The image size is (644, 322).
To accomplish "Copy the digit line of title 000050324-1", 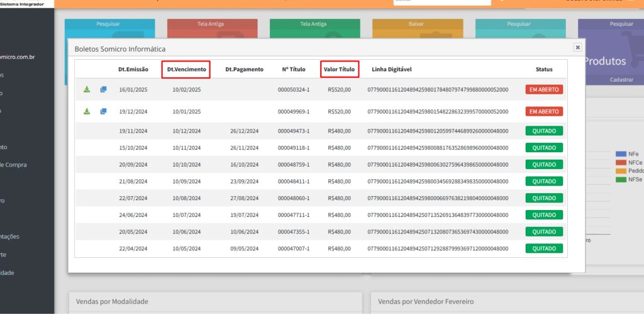I will pos(104,89).
